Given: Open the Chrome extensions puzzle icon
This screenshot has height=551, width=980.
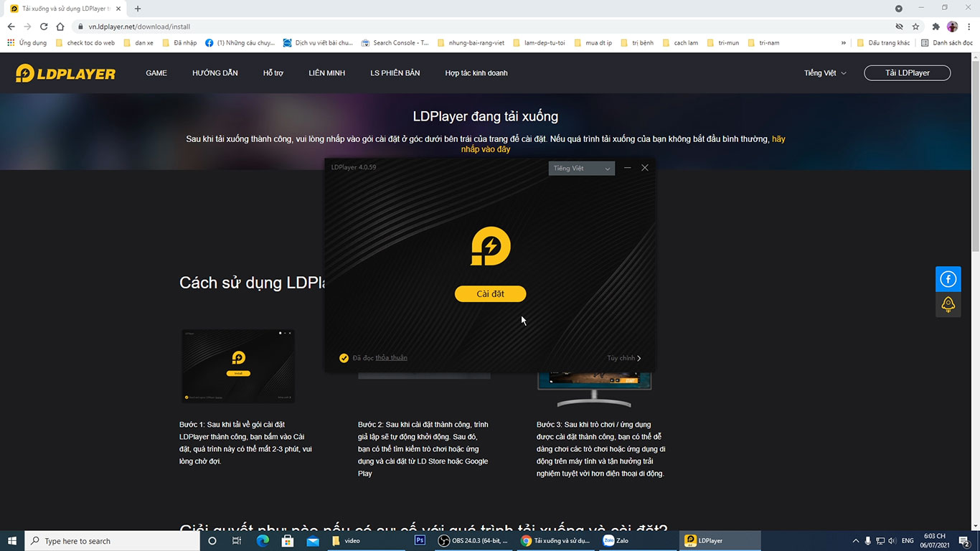Looking at the screenshot, I should pos(936,27).
